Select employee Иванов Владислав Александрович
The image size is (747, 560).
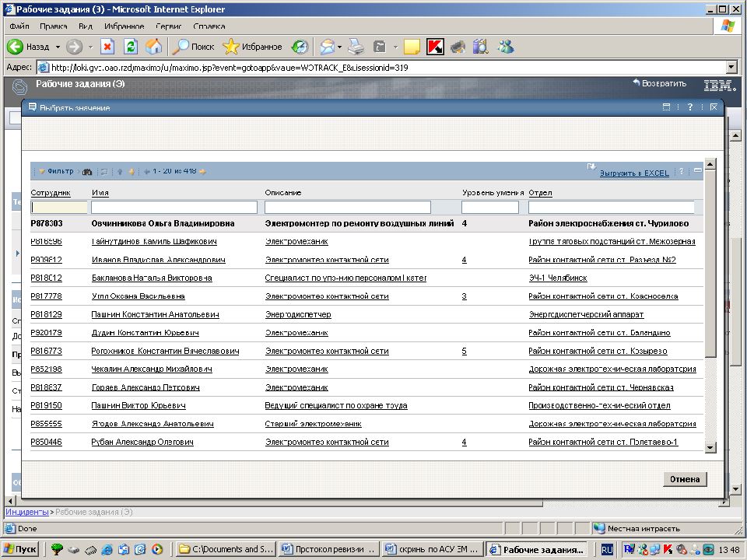pyautogui.click(x=158, y=260)
